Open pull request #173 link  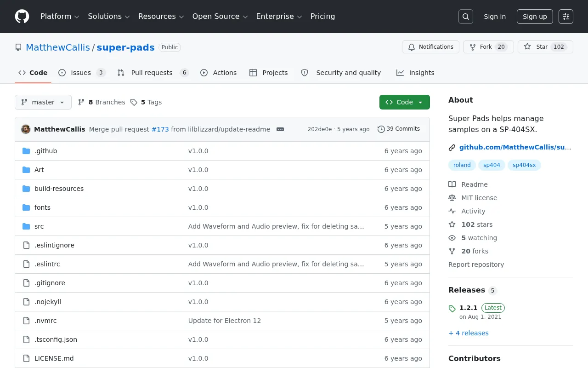[x=160, y=129]
